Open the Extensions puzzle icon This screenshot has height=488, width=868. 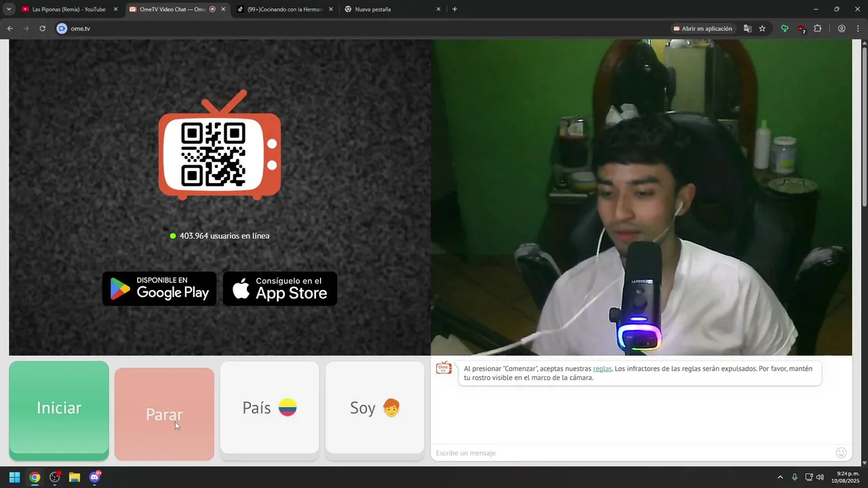(817, 28)
